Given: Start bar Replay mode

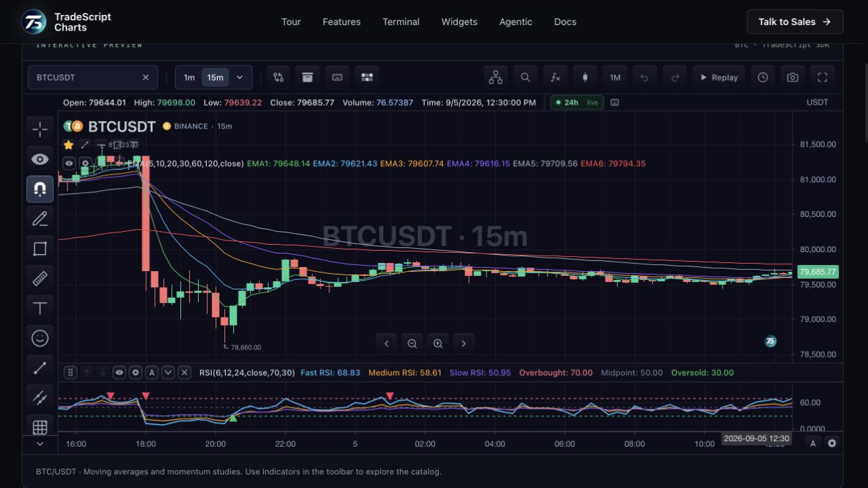Looking at the screenshot, I should (719, 77).
